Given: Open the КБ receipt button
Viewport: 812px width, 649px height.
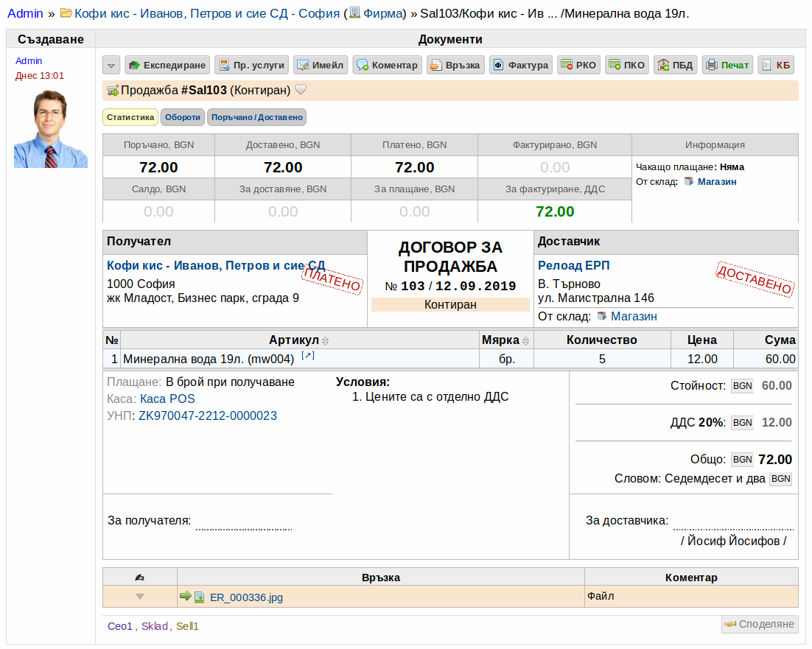Looking at the screenshot, I should tap(776, 66).
